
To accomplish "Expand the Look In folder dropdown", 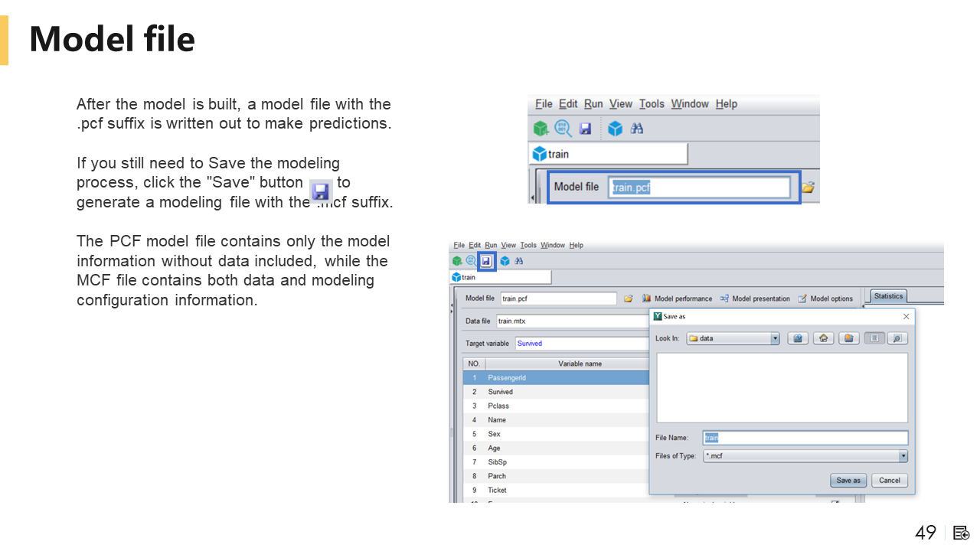I will [x=775, y=338].
